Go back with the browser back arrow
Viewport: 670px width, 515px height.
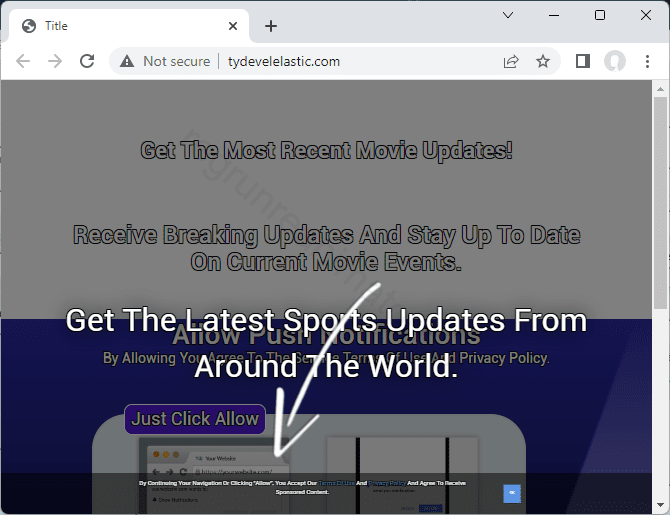pyautogui.click(x=23, y=61)
